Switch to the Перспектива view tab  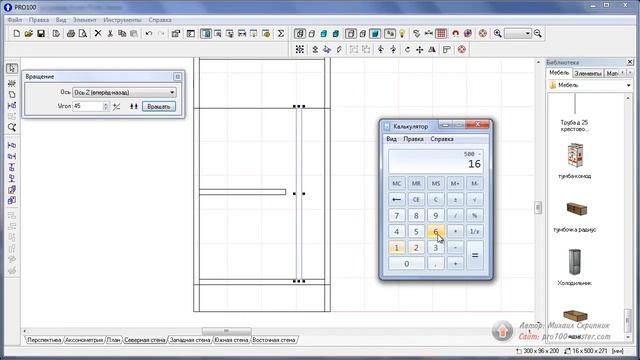44,340
